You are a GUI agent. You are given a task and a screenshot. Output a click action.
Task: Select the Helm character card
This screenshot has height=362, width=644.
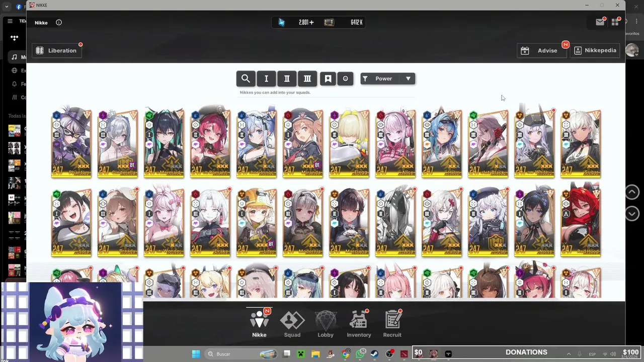click(442, 143)
